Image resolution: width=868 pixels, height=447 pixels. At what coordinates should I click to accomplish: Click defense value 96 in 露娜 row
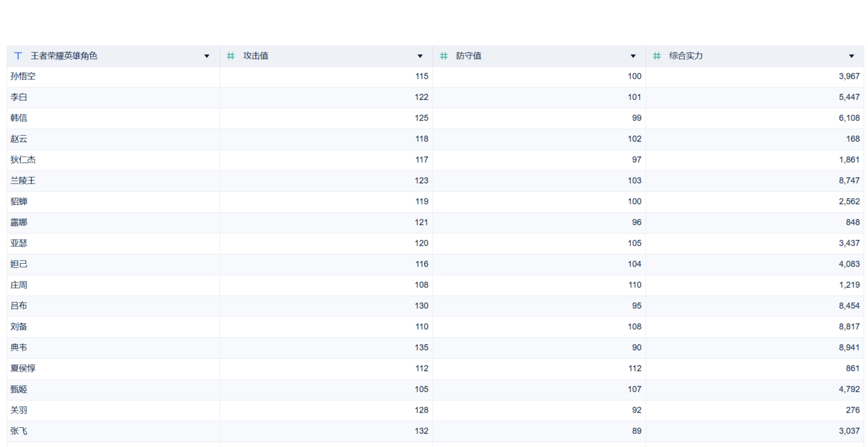[x=637, y=223]
